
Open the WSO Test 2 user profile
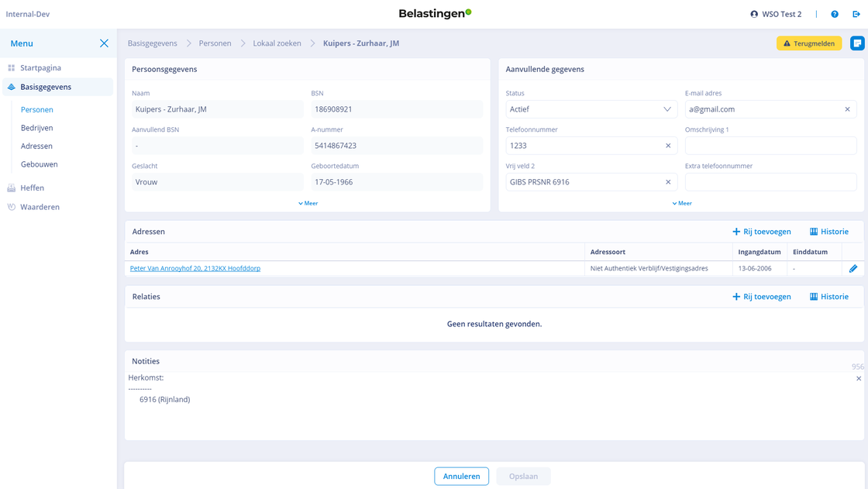[x=776, y=14]
